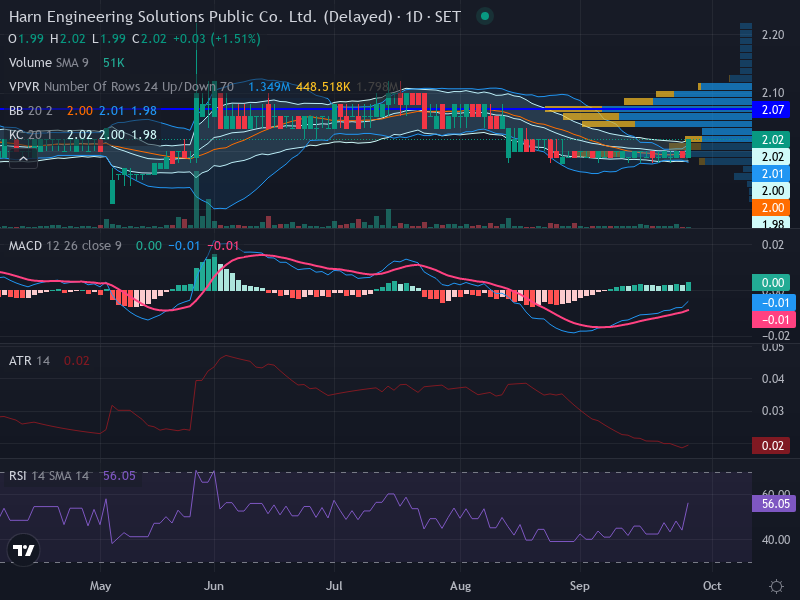Select the RSI 14 SMA 14 legend
Image resolution: width=800 pixels, height=600 pixels.
[x=48, y=476]
